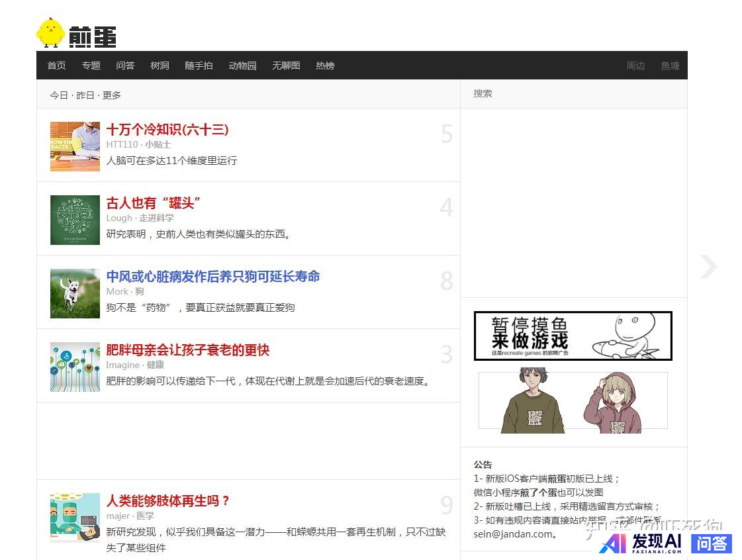The height and width of the screenshot is (560, 742).
Task: Click inside the 搜索 search field
Action: [573, 94]
